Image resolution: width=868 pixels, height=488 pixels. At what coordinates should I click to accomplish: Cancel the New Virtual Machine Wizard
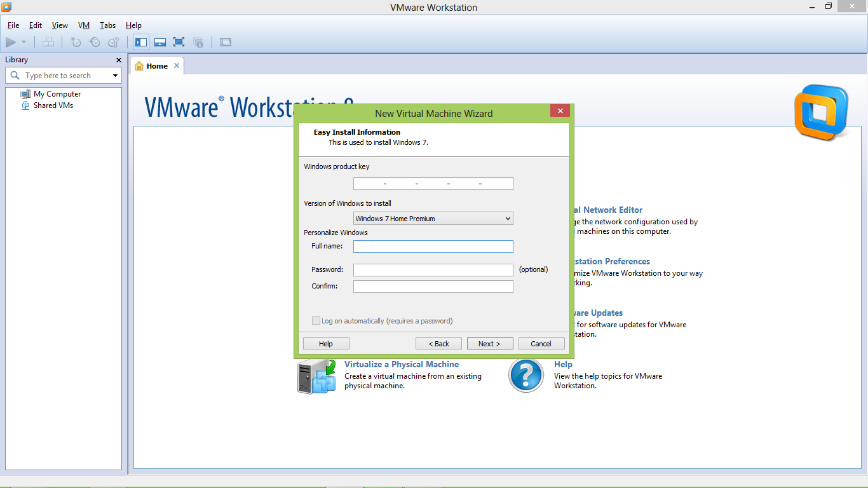tap(541, 344)
